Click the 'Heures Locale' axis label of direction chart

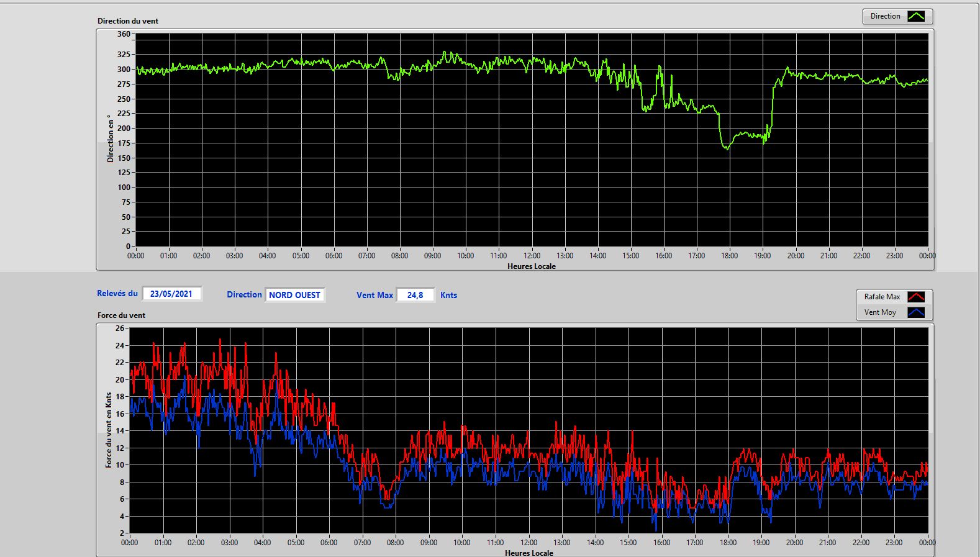pyautogui.click(x=532, y=266)
